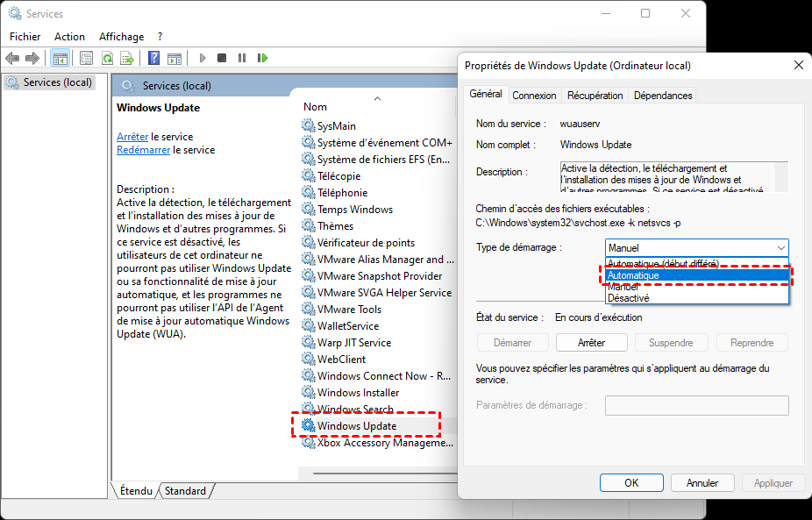Choose Automatique startup type
The image size is (812, 520).
[696, 275]
